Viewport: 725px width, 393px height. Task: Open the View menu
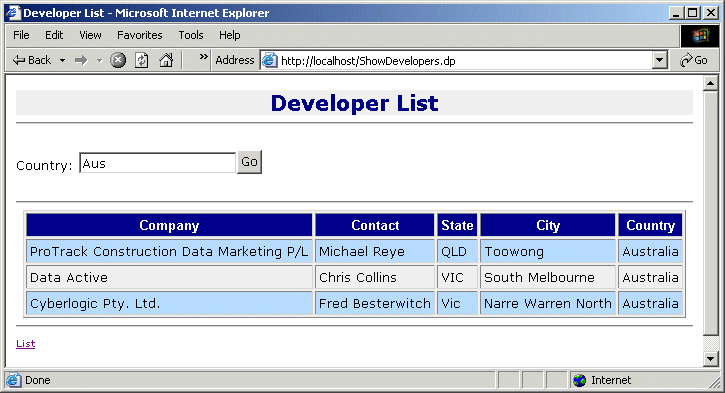(x=90, y=35)
